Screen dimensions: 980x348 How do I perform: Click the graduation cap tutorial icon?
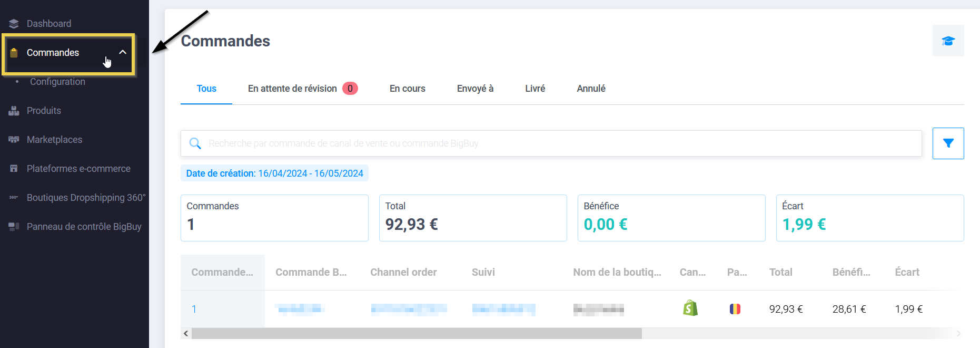click(948, 41)
